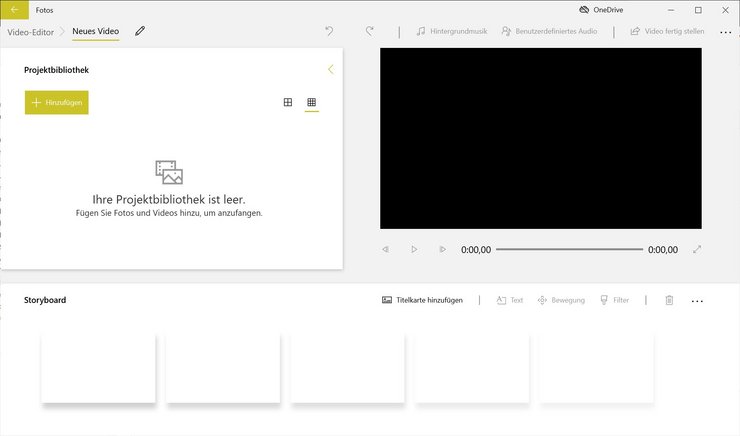Select the first empty storyboard slot
740x436 pixels.
click(x=98, y=367)
